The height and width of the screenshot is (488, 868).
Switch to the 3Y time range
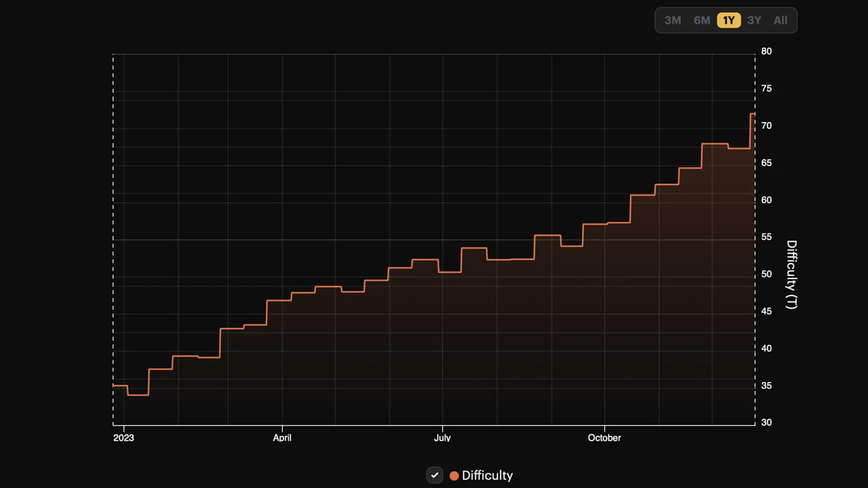[754, 20]
